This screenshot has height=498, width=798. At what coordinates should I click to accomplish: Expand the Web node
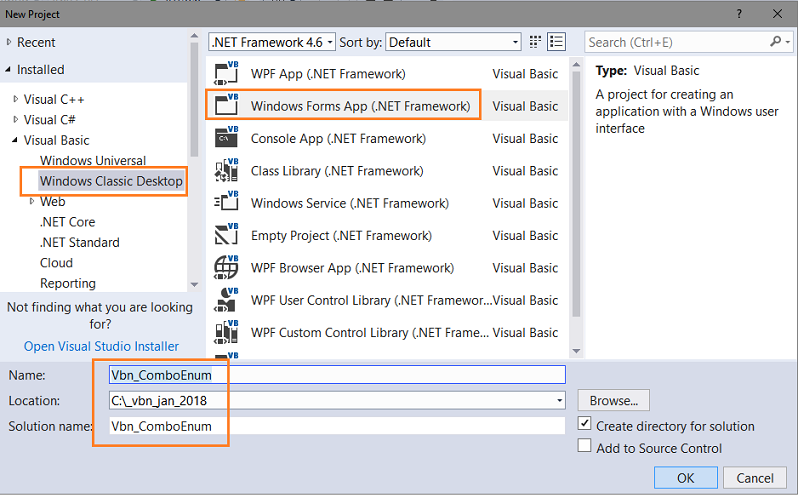pyautogui.click(x=32, y=201)
